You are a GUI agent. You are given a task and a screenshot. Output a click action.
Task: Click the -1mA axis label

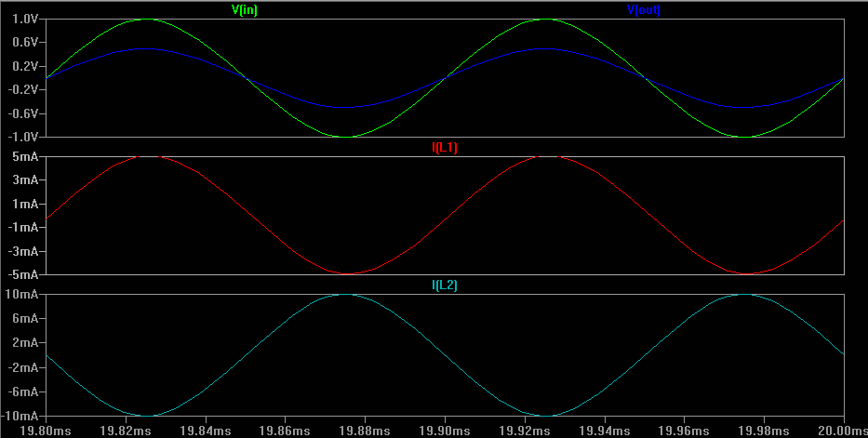click(22, 227)
